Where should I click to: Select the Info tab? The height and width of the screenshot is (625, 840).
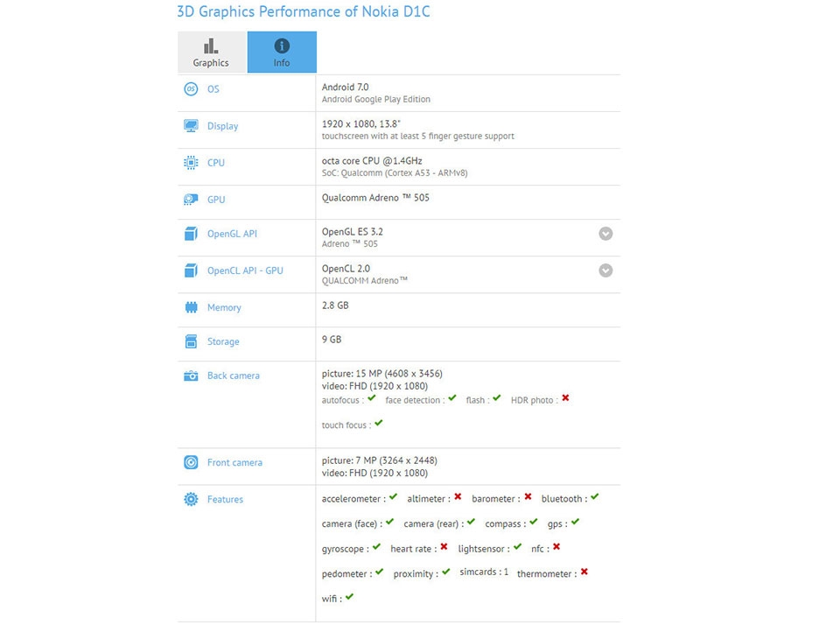pyautogui.click(x=282, y=52)
